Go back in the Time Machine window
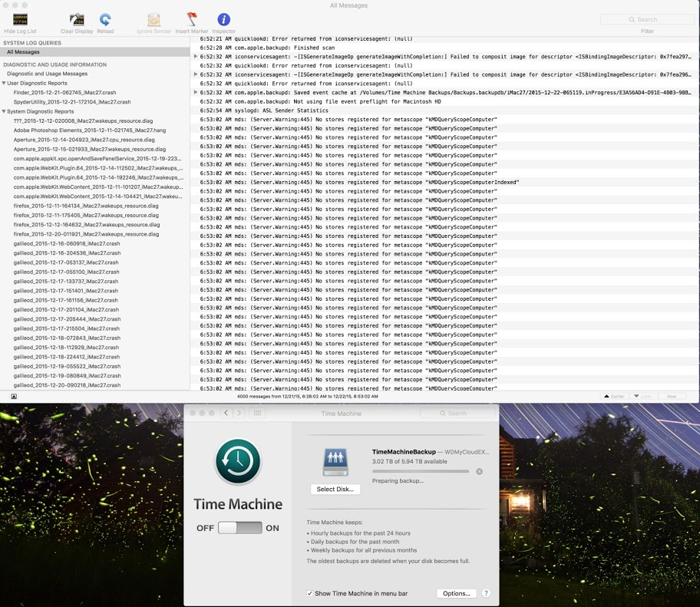The width and height of the screenshot is (700, 607). (x=226, y=414)
